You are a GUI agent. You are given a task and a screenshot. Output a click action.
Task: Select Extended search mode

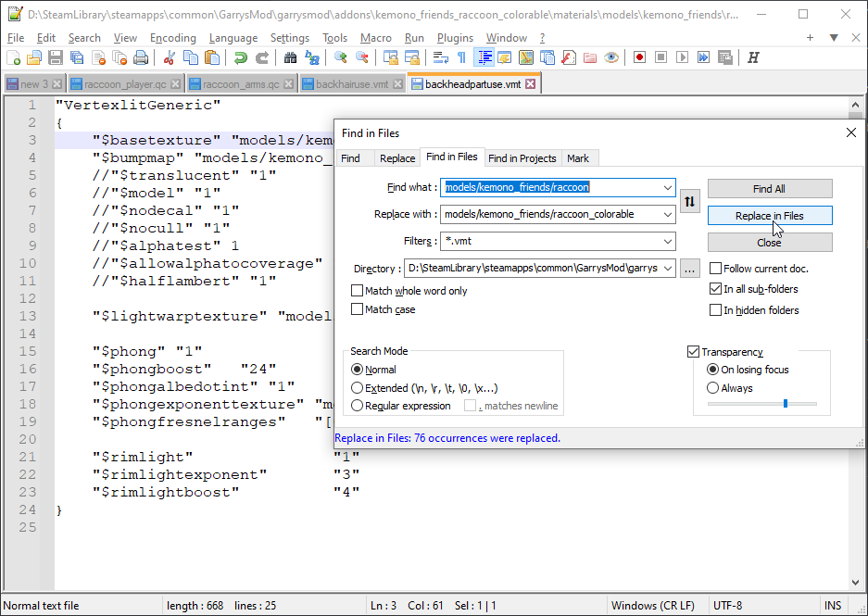coord(424,388)
